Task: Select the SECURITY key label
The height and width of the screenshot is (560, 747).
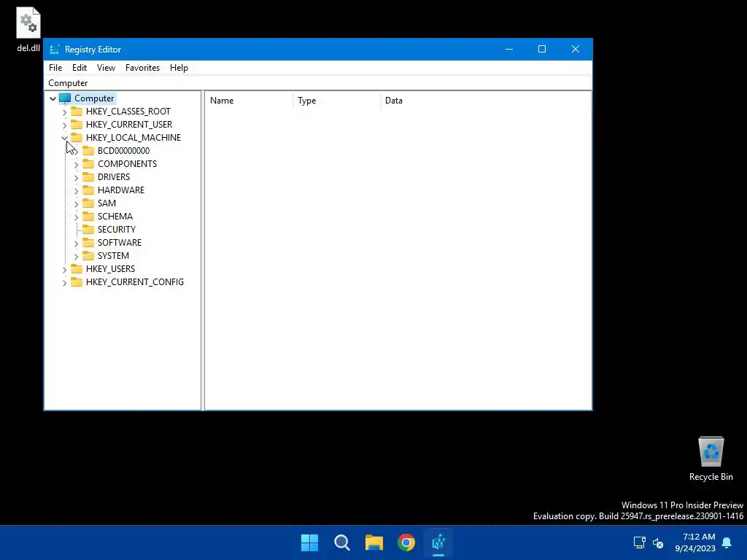Action: pos(117,230)
